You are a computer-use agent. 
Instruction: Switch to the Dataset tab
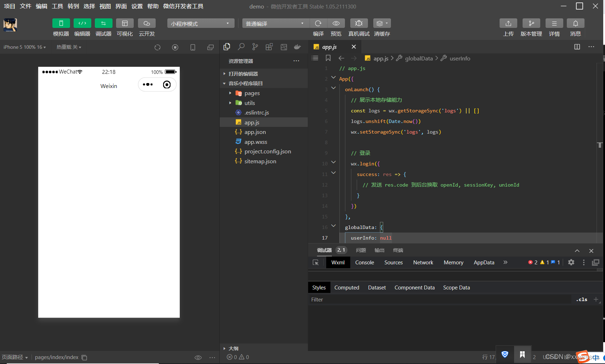[x=377, y=287]
